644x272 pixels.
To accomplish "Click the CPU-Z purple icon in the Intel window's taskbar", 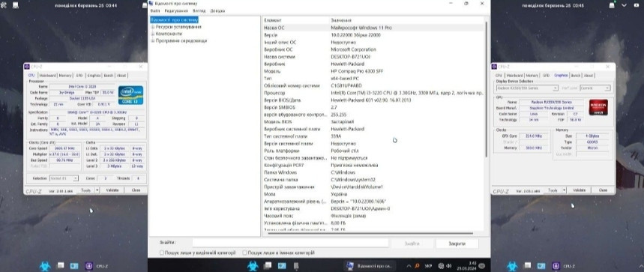I will 88,266.
